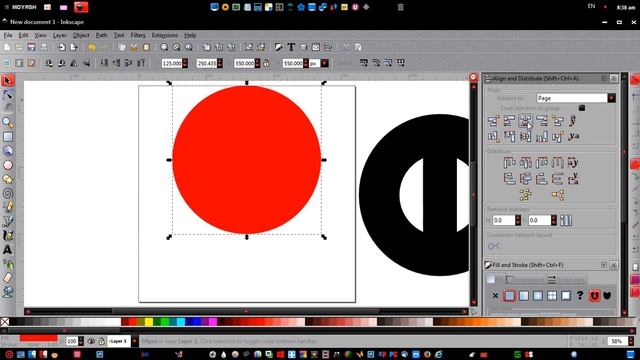Select No paint X fill option

click(x=495, y=296)
